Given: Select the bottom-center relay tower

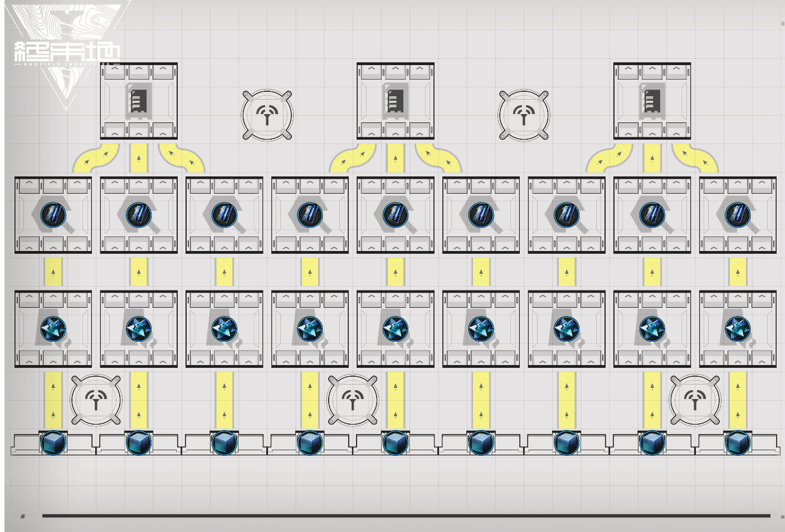Looking at the screenshot, I should pos(353,400).
